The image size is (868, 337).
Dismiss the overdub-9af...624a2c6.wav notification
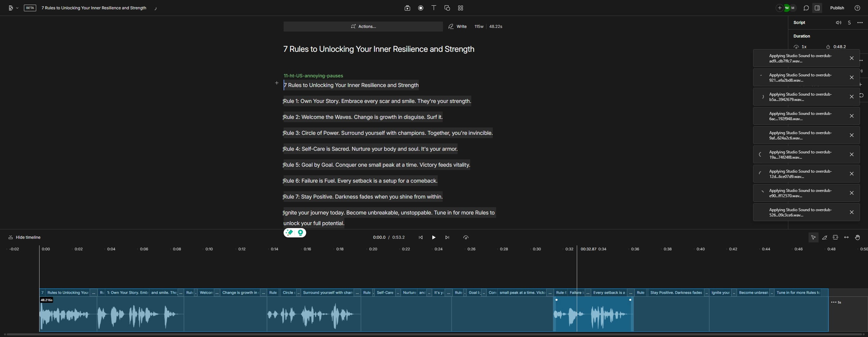(x=851, y=135)
